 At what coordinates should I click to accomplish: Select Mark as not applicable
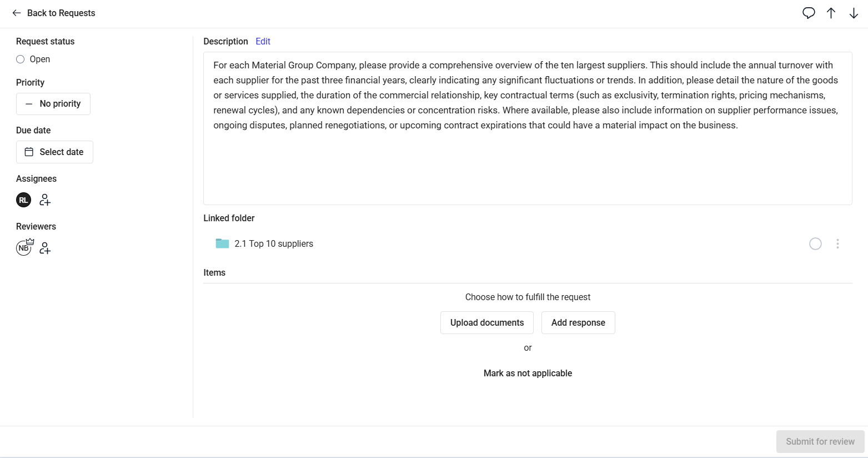(x=528, y=373)
